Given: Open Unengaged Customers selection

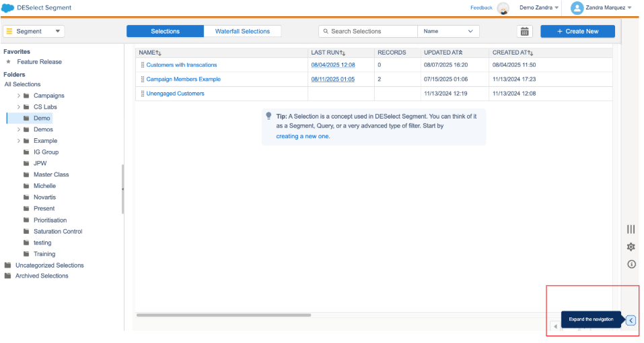Looking at the screenshot, I should click(176, 94).
